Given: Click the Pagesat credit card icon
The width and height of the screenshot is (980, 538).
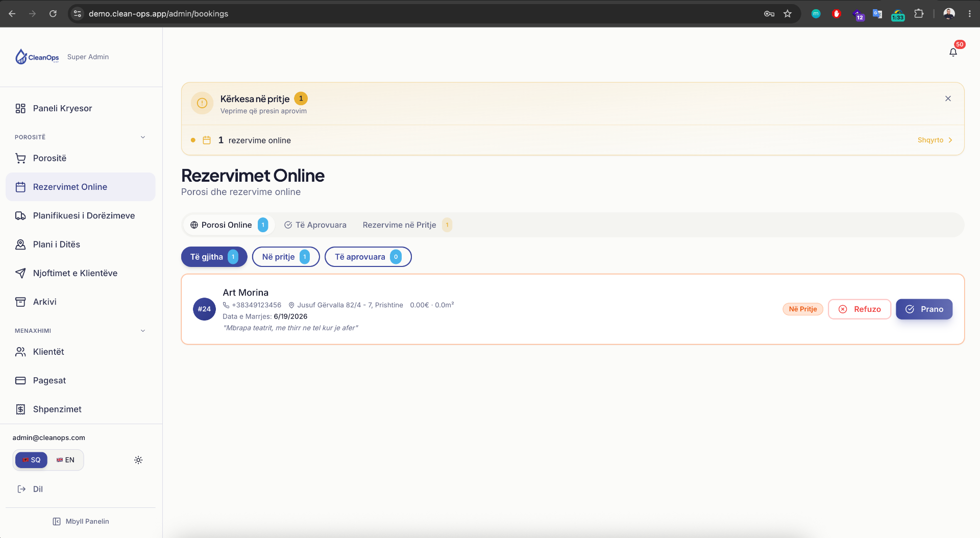Looking at the screenshot, I should (x=20, y=380).
